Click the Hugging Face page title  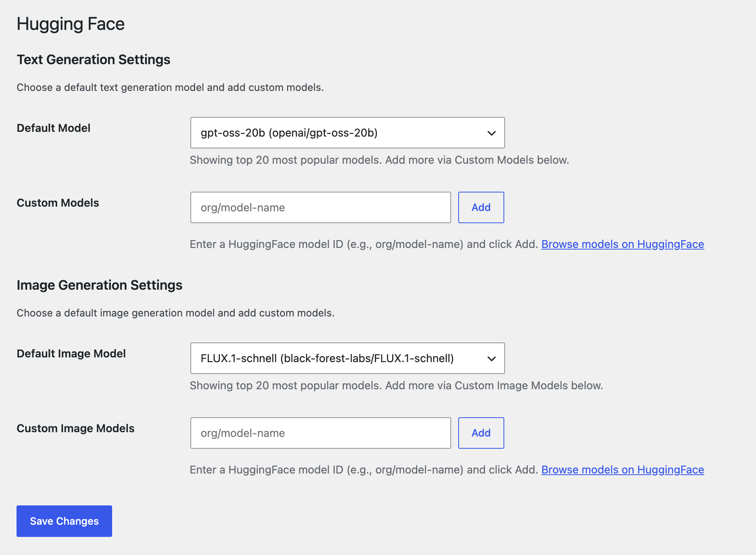70,24
